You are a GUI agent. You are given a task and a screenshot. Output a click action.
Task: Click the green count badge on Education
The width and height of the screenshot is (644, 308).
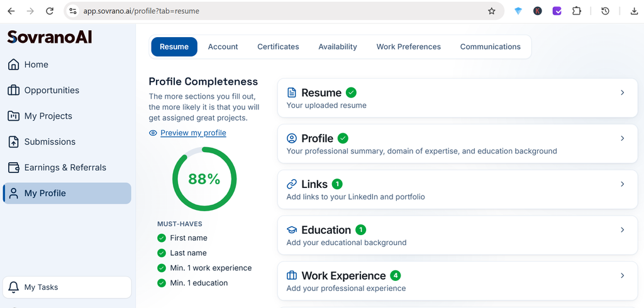click(x=360, y=230)
